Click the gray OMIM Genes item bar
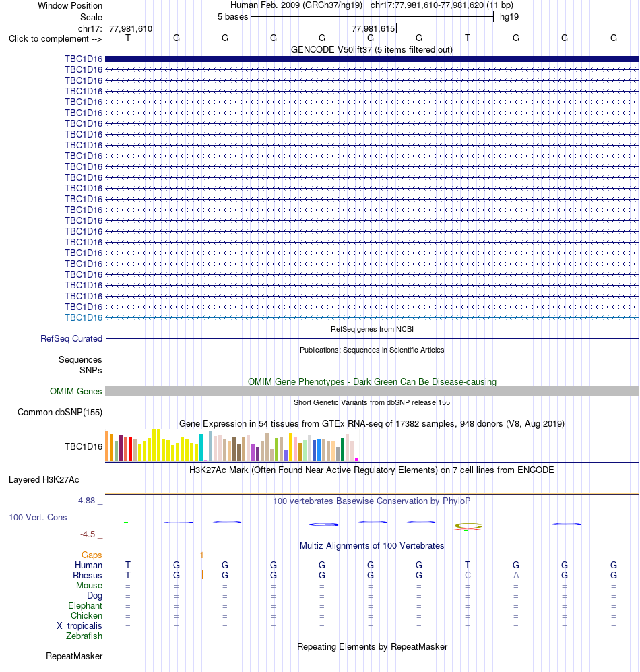This screenshot has width=640, height=672. (x=372, y=391)
